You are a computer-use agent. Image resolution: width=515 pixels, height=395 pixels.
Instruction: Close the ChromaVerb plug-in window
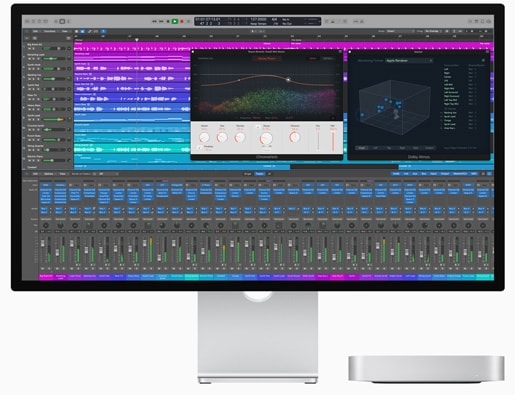click(x=193, y=52)
